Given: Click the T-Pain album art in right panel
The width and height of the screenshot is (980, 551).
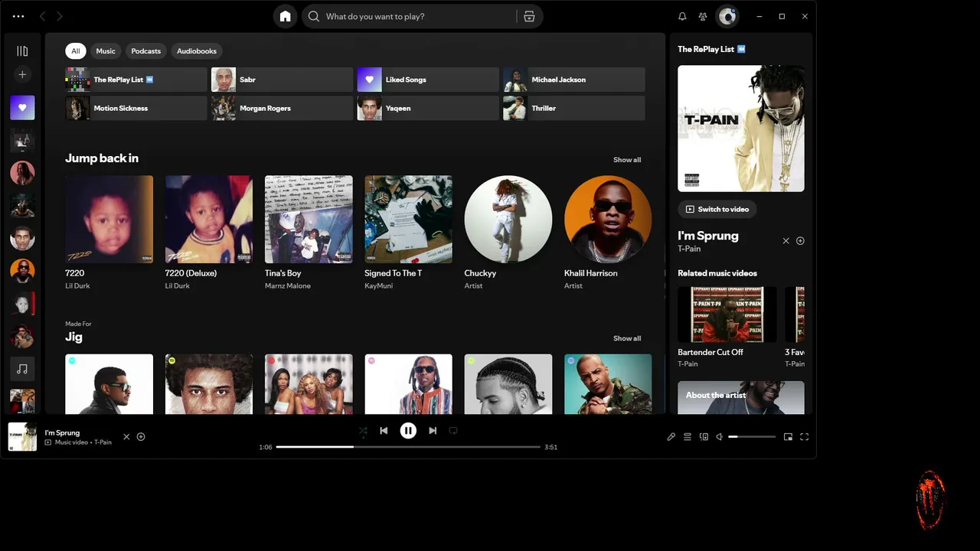Looking at the screenshot, I should [741, 129].
